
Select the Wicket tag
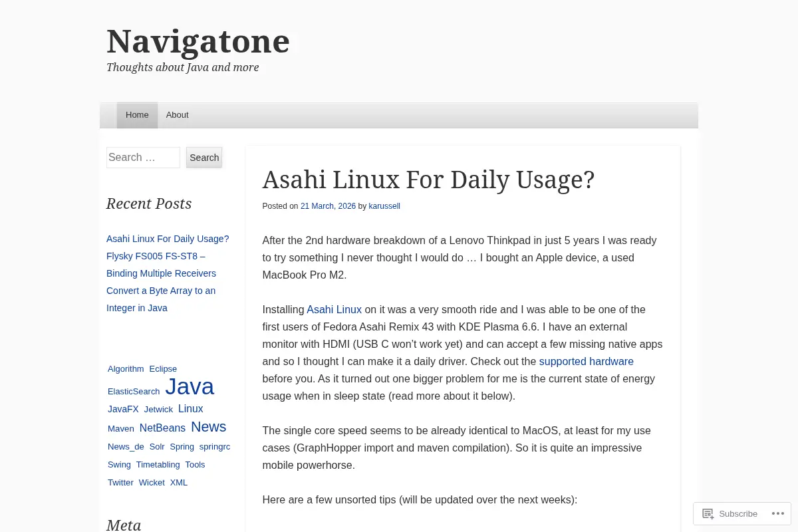[152, 482]
